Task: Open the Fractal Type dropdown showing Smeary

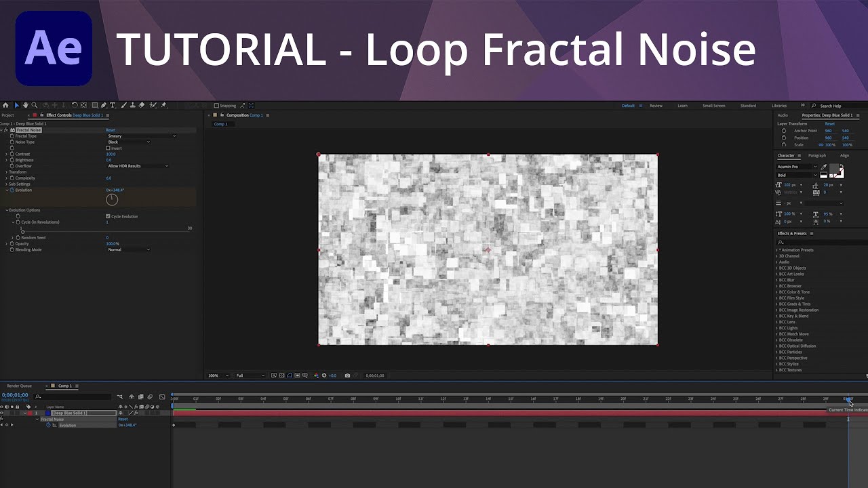Action: 141,136
